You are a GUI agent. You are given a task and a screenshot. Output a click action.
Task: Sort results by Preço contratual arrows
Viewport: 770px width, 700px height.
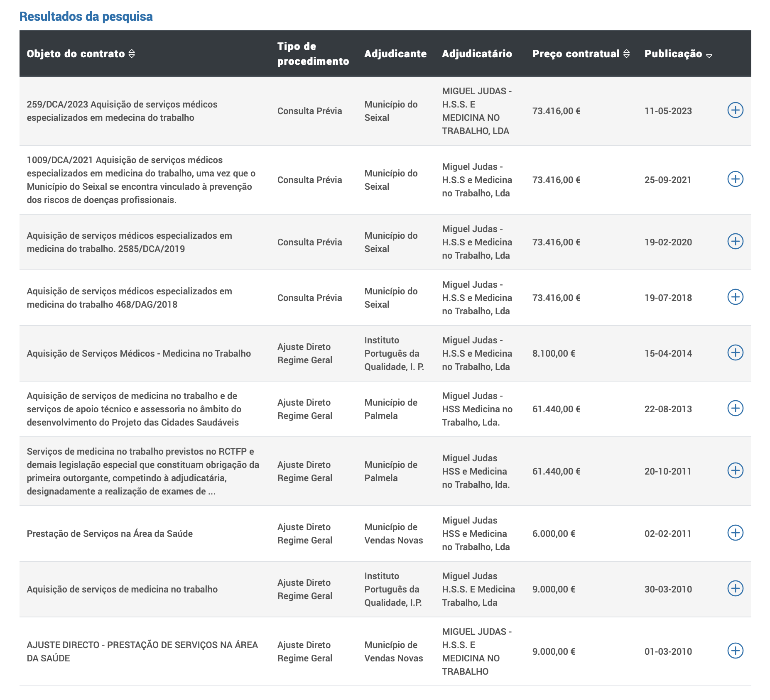[x=626, y=54]
